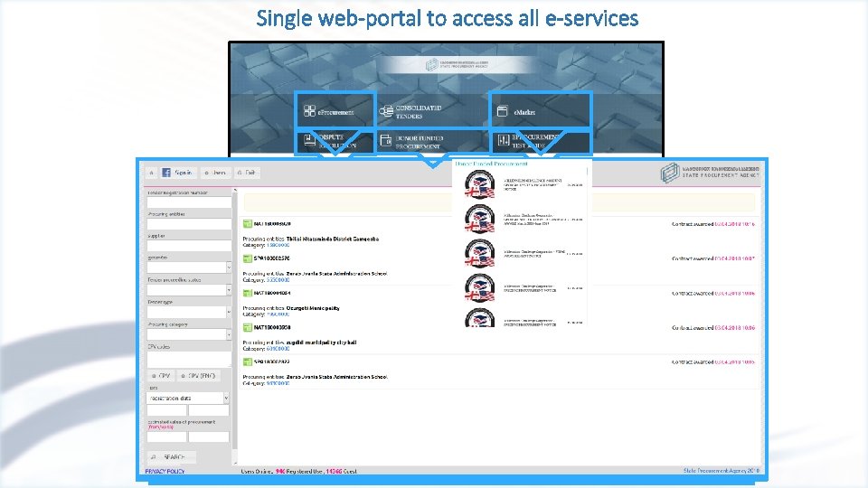Viewport: 868px width, 488px height.
Task: Open the PRIVACY POLICY link
Action: [x=165, y=472]
